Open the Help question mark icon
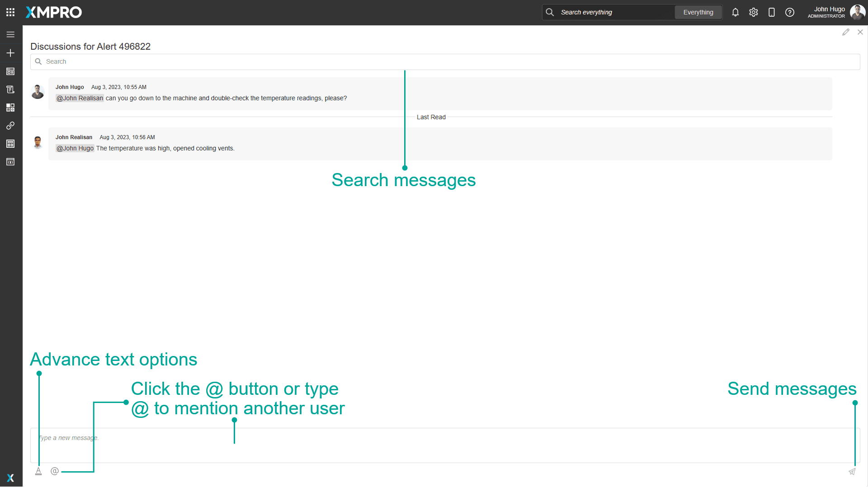This screenshot has width=868, height=487. [x=790, y=12]
